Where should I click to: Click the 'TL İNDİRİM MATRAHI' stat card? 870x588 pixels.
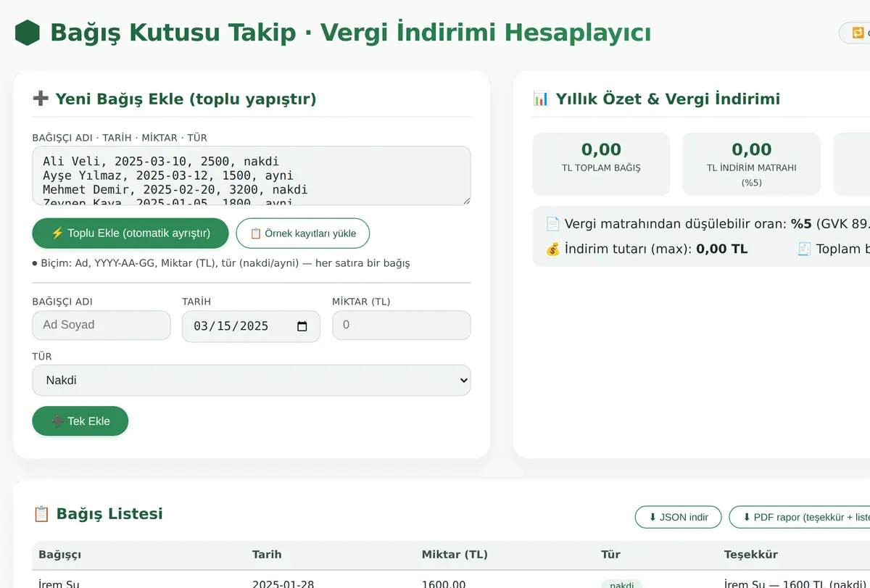pyautogui.click(x=751, y=164)
